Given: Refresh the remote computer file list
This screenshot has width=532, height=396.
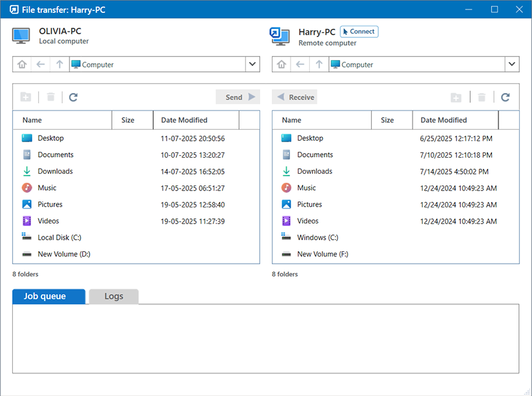Looking at the screenshot, I should [x=506, y=98].
